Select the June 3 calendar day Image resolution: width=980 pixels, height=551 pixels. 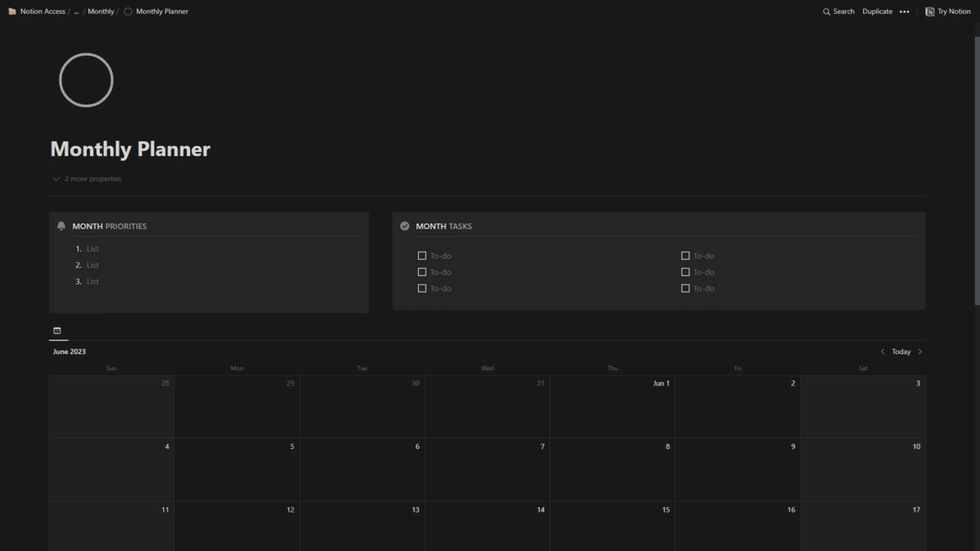863,407
